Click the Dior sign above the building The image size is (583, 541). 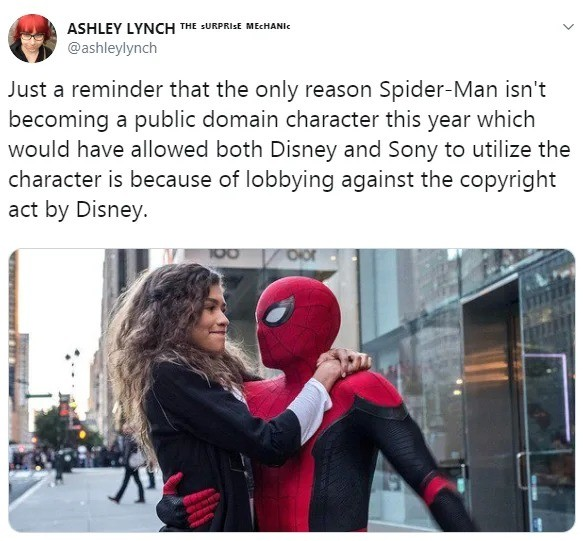(301, 255)
